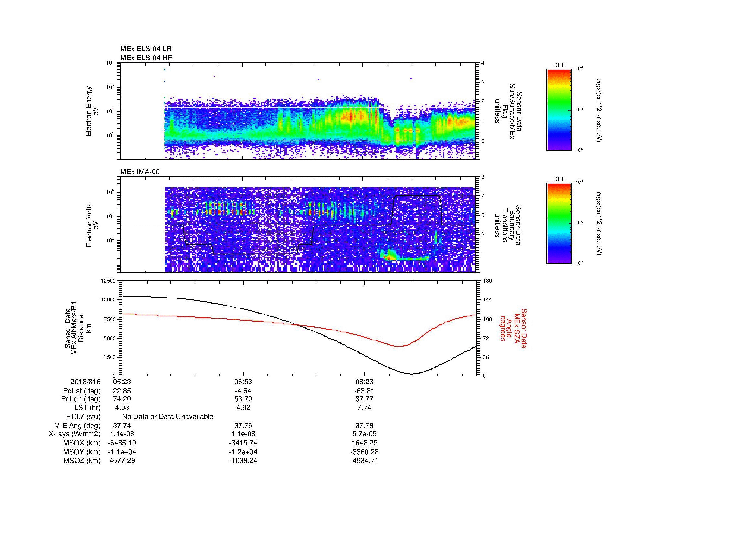Click the time label '06:53'
The image size is (756, 534).
pyautogui.click(x=243, y=382)
